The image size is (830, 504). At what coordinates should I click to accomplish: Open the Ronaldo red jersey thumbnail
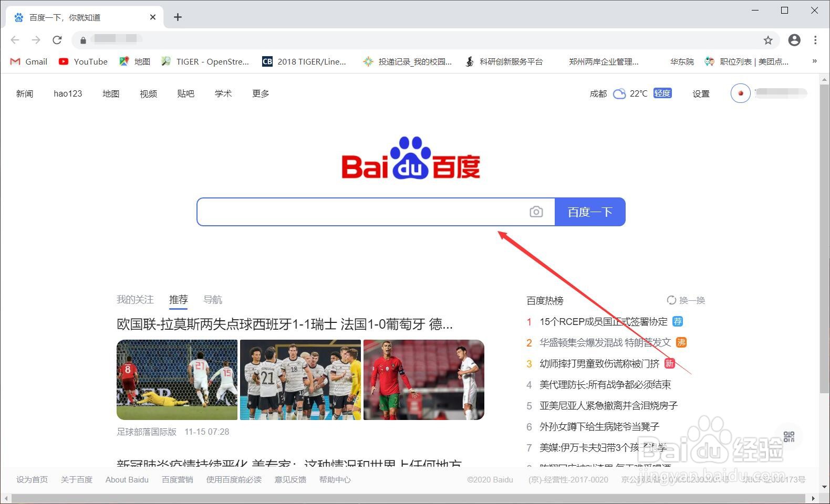point(423,380)
